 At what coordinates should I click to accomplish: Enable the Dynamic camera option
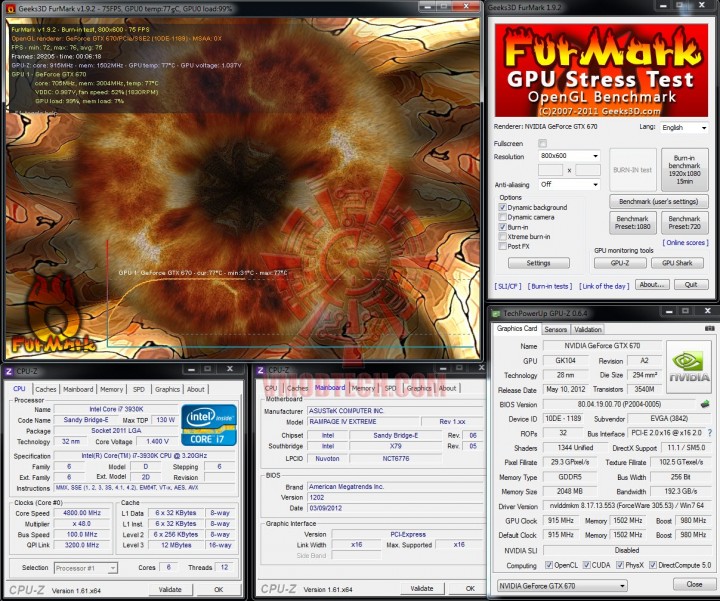(502, 217)
